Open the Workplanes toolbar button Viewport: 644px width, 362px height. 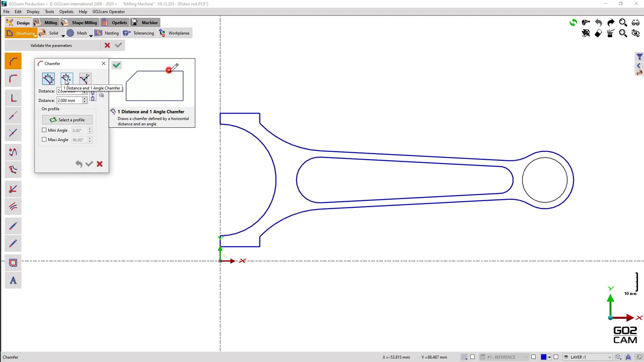(x=175, y=33)
